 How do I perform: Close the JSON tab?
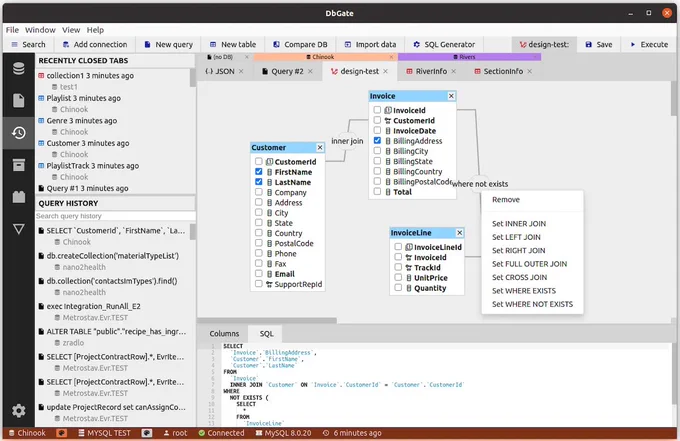pos(241,72)
